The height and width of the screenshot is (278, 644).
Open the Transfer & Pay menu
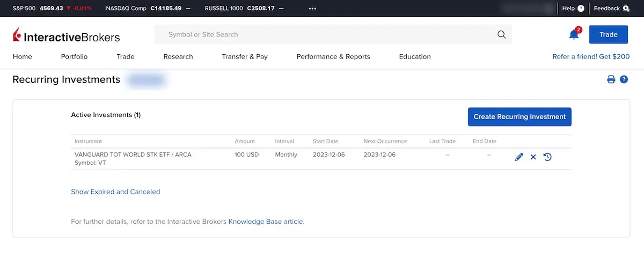coord(245,56)
